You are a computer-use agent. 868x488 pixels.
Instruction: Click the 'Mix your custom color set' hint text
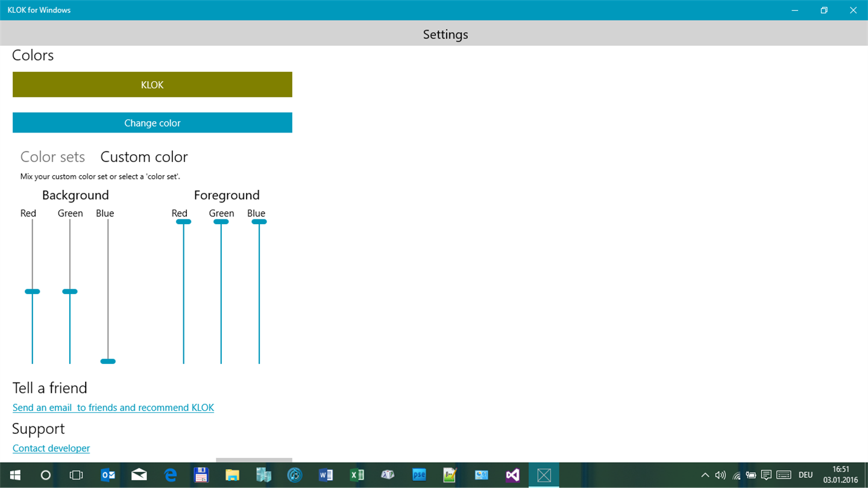100,177
